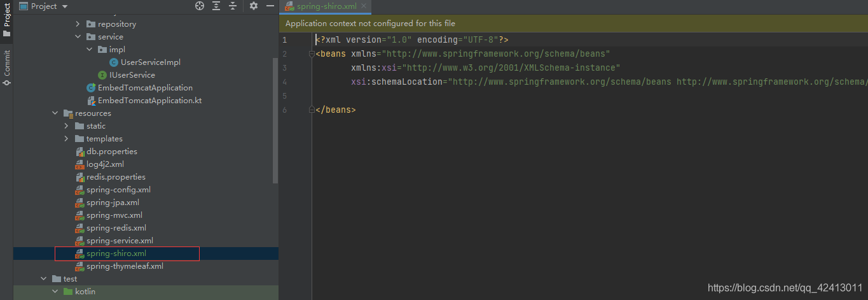Expand the templates folder
868x300 pixels.
66,138
